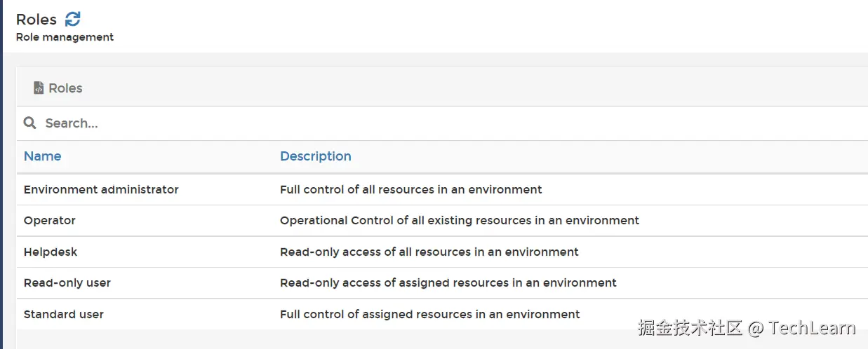The height and width of the screenshot is (349, 868).
Task: Click 'Full control of assigned resources' description
Action: coord(429,314)
